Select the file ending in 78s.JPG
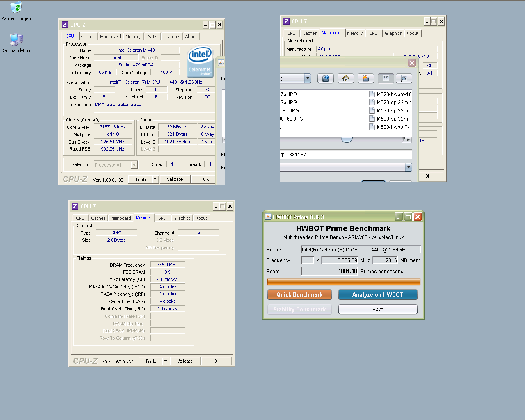The width and height of the screenshot is (525, 420). click(289, 110)
